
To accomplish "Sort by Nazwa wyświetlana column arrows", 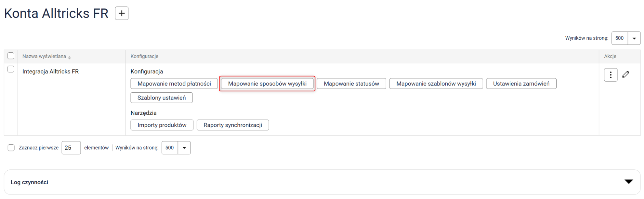I will coord(70,57).
